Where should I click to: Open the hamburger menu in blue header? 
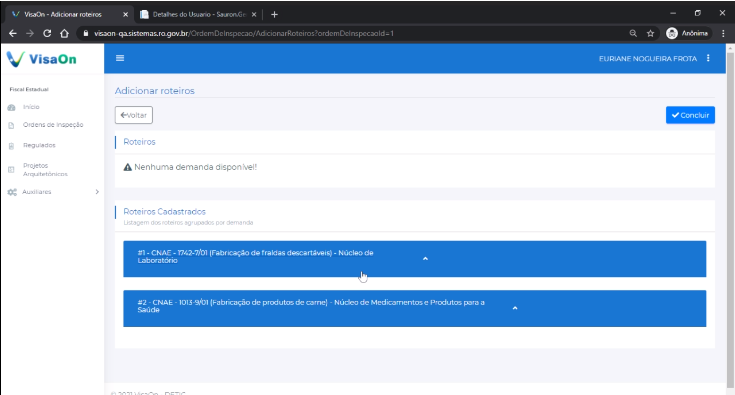coord(120,58)
